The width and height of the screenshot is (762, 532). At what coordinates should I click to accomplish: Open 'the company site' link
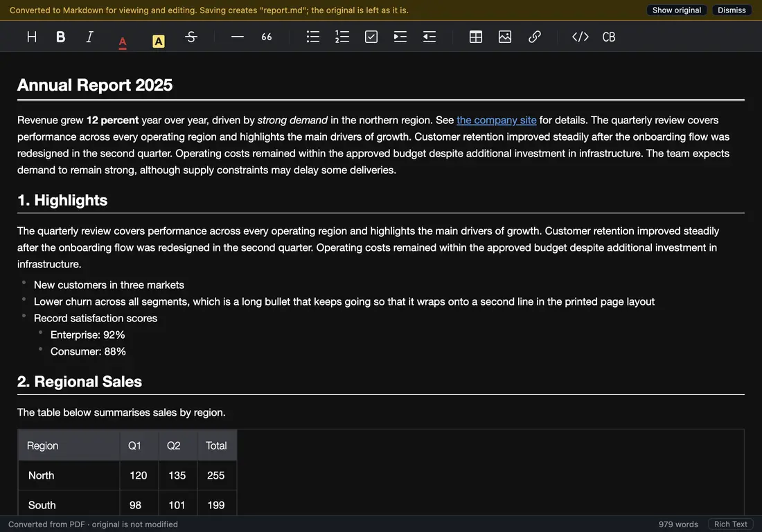496,120
